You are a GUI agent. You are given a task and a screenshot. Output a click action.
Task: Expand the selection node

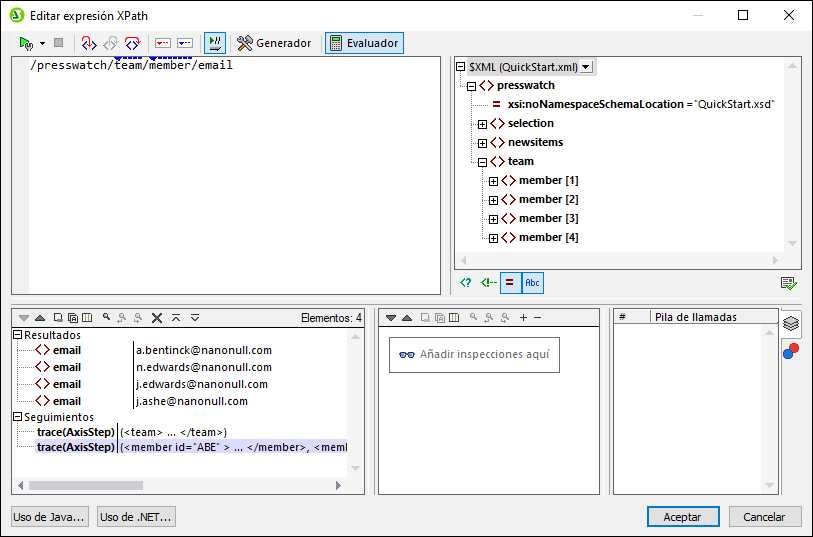click(482, 124)
